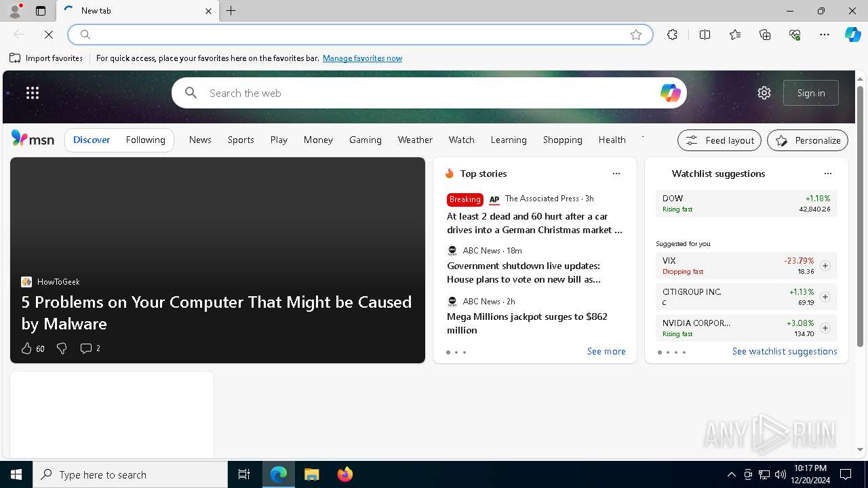Open the Favorites list icon
This screenshot has height=488, width=868.
735,35
